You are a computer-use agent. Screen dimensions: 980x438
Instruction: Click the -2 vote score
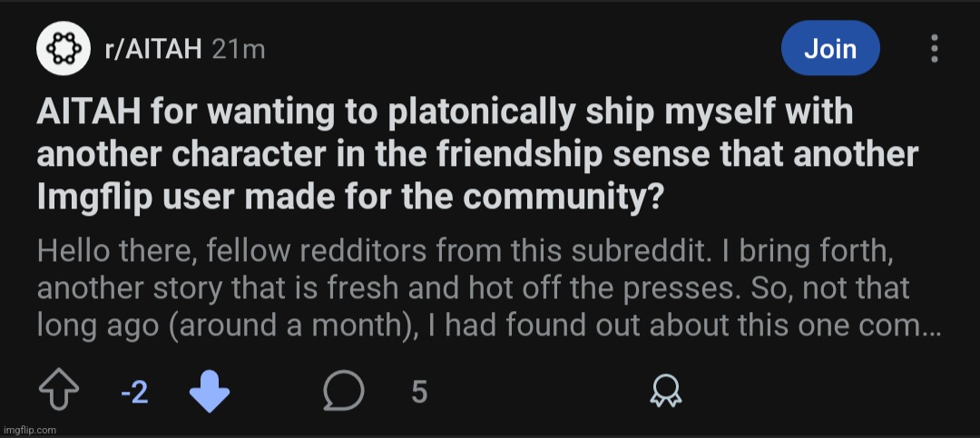[133, 393]
